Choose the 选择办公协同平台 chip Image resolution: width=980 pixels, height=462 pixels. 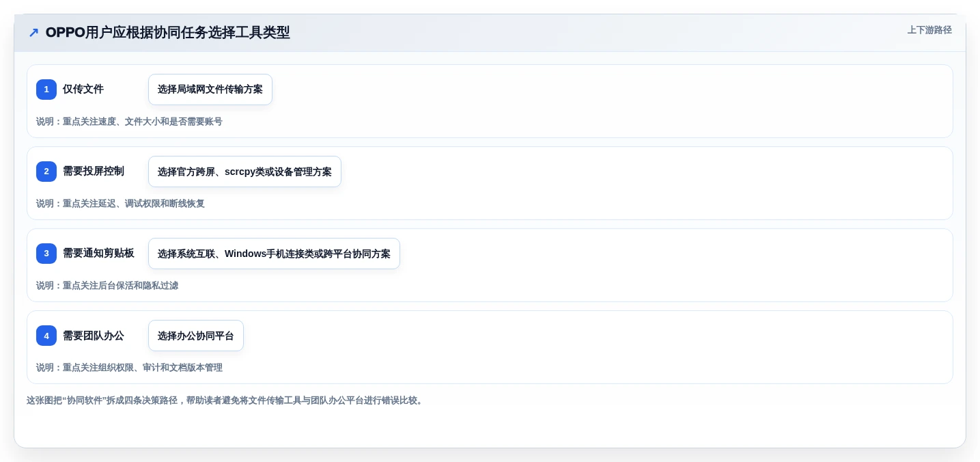coord(196,336)
